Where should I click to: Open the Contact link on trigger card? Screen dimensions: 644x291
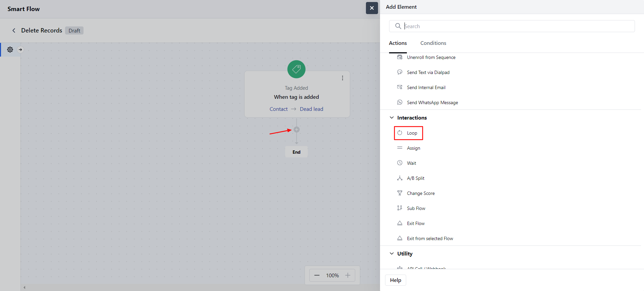pos(279,109)
